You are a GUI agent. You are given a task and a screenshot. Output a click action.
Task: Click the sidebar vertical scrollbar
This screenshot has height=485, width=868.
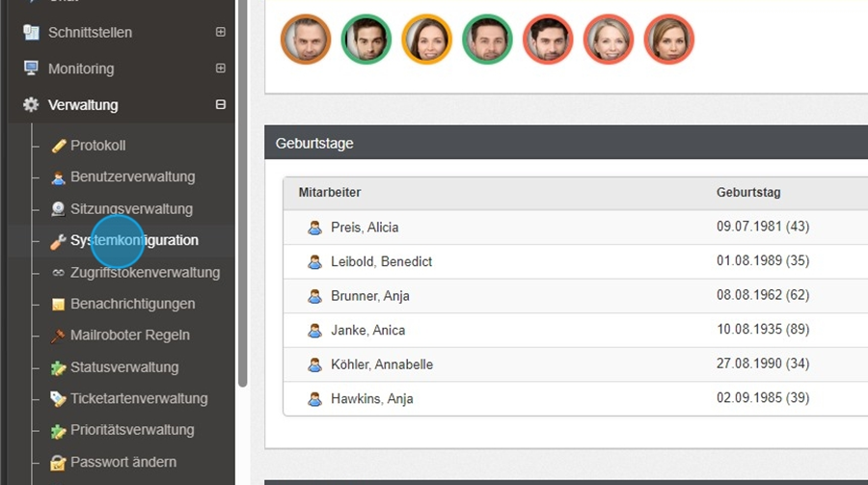point(242,193)
